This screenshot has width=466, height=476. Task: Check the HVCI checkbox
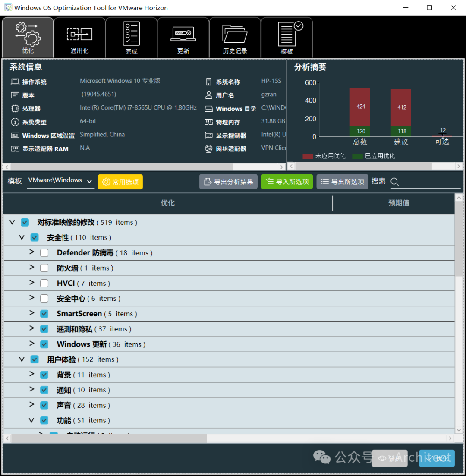point(44,283)
